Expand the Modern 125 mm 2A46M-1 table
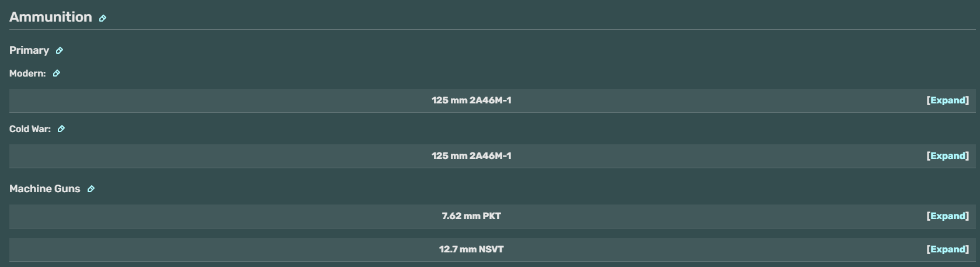Screen dimensions: 980x267 click(x=947, y=100)
